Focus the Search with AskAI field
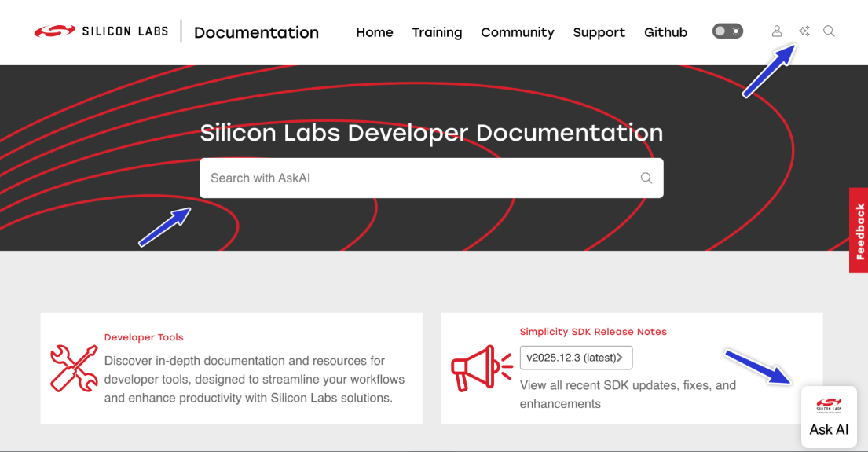Viewport: 868px width, 452px height. coord(431,178)
